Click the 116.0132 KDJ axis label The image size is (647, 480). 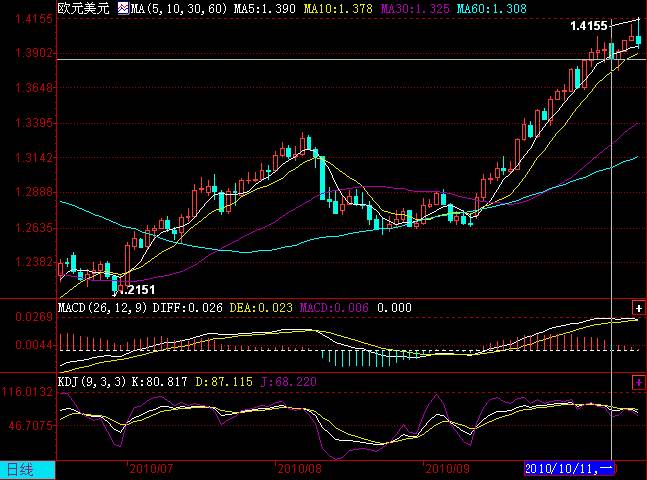27,392
